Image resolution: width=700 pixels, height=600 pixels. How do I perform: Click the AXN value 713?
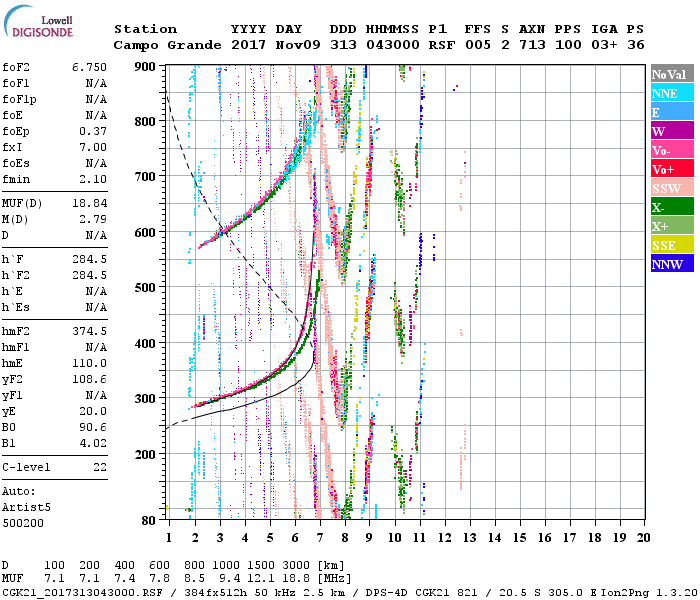[x=532, y=45]
